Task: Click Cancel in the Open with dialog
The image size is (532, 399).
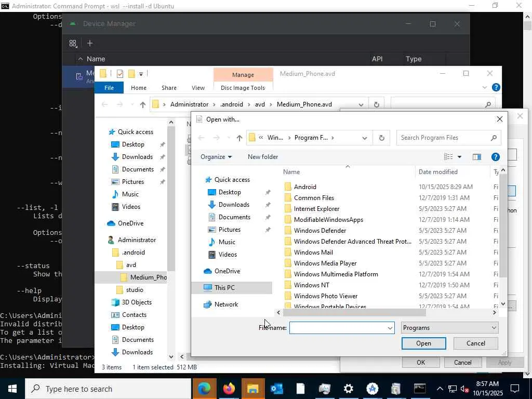Action: tap(476, 343)
